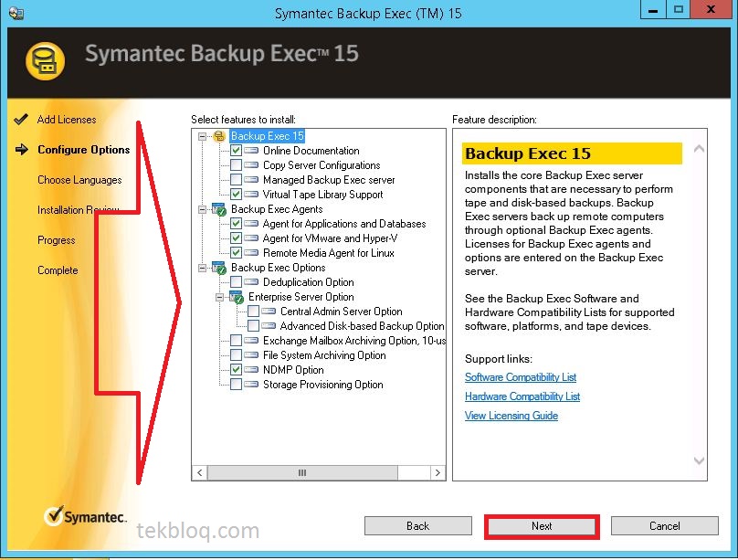Viewport: 738px width, 560px height.
Task: Click the drive icon beside Deduplication Option
Action: coord(251,282)
